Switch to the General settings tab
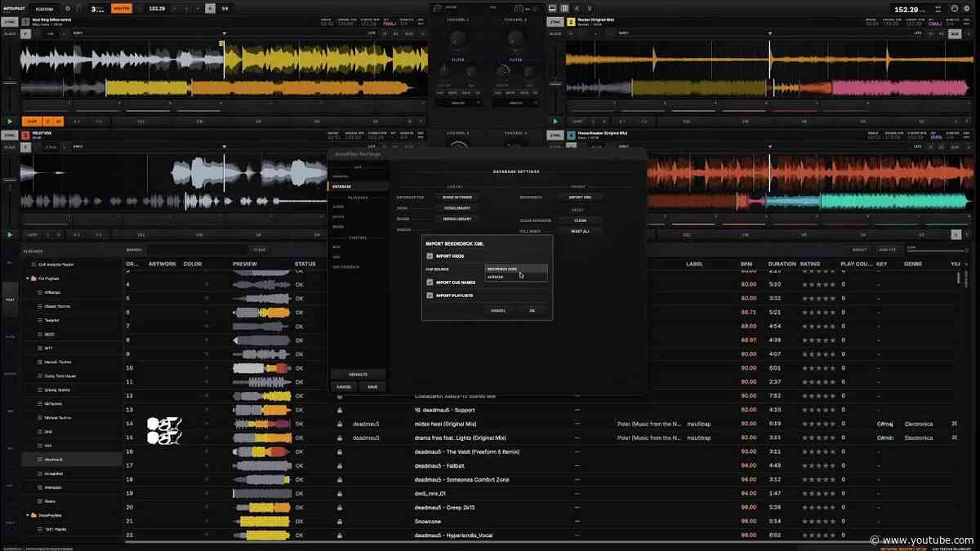 coord(341,176)
